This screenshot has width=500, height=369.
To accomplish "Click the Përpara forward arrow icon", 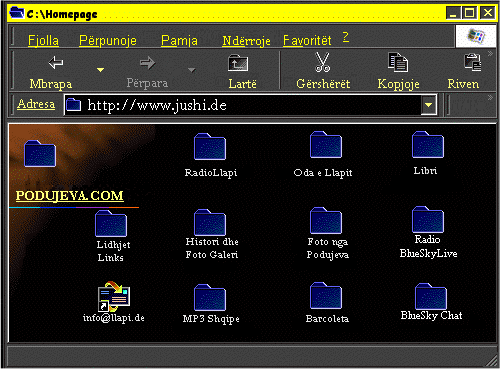I will (x=147, y=62).
